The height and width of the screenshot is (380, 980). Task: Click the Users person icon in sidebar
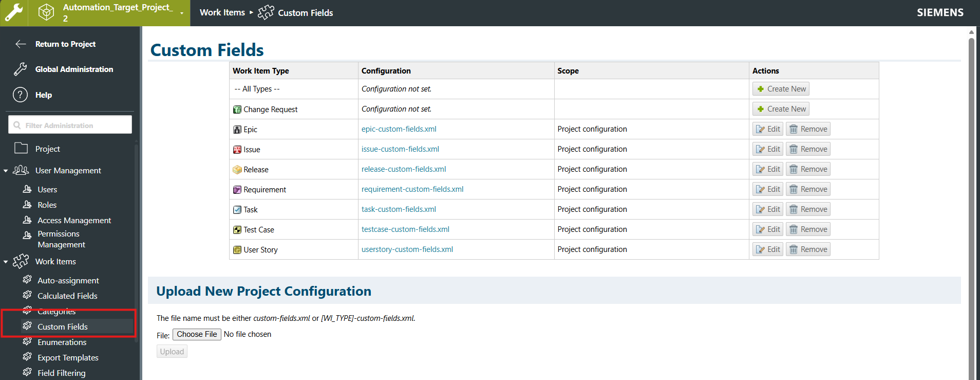pos(27,189)
